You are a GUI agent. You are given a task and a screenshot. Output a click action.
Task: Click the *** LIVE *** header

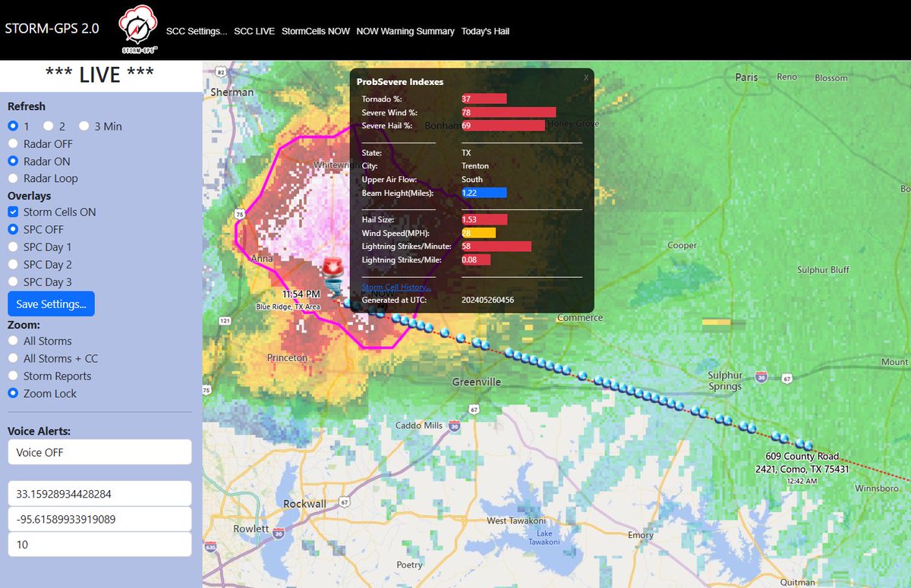[x=99, y=75]
